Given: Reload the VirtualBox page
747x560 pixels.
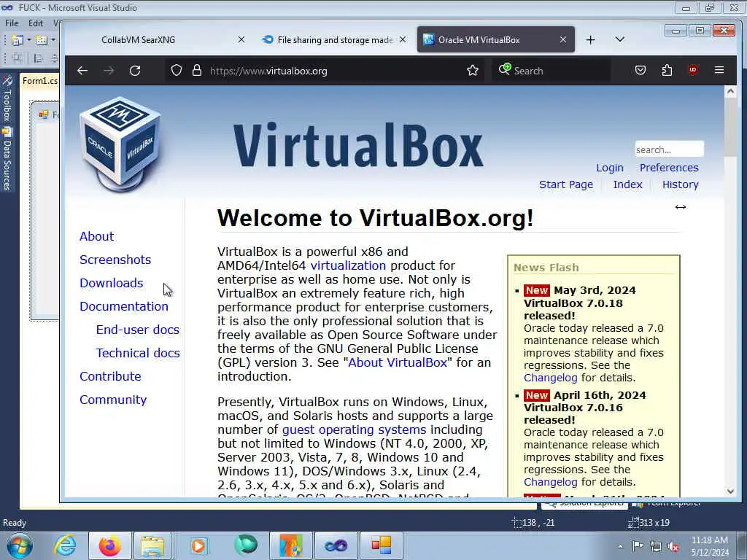Looking at the screenshot, I should point(135,71).
